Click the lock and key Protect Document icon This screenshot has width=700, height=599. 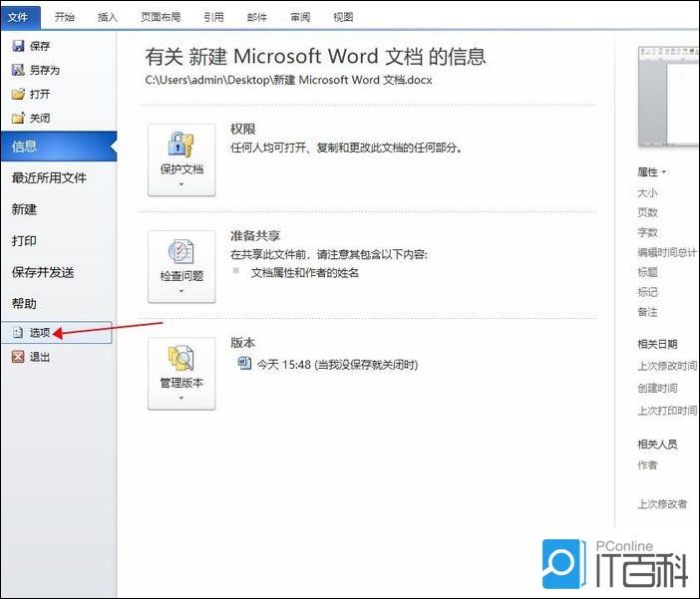point(180,145)
